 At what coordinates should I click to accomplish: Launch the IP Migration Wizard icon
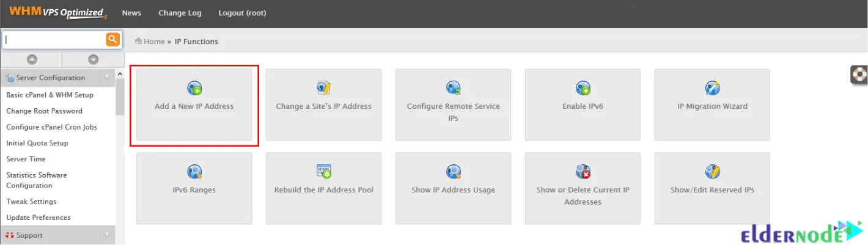(x=712, y=89)
